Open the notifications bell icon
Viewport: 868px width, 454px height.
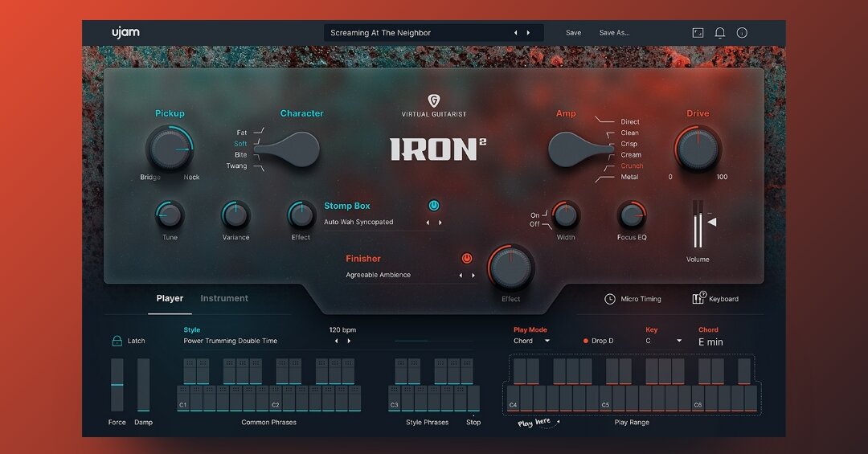[x=719, y=33]
